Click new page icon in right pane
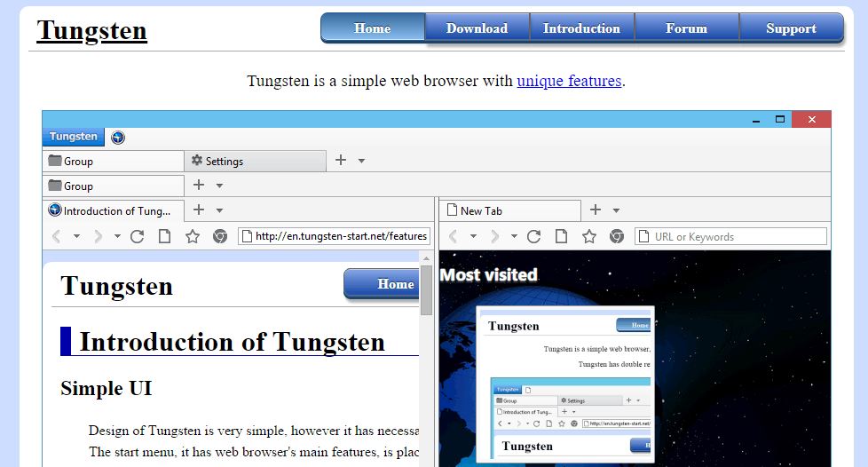The image size is (868, 467). (561, 236)
